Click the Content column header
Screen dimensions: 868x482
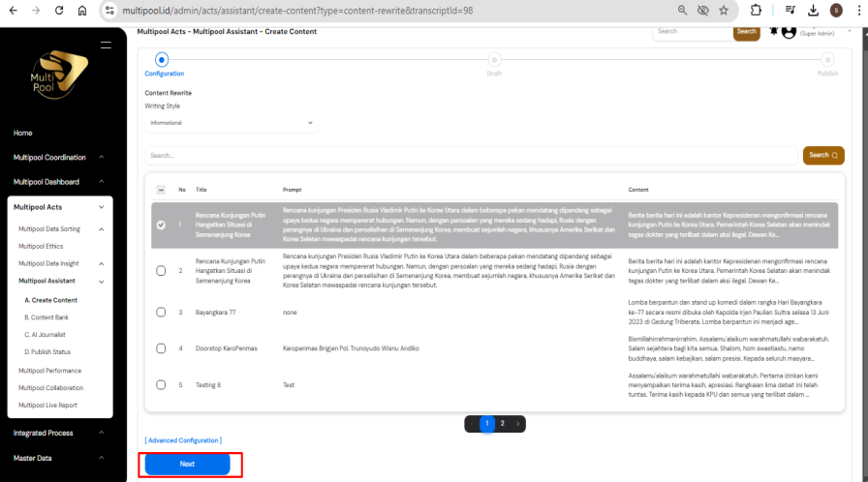pos(638,190)
